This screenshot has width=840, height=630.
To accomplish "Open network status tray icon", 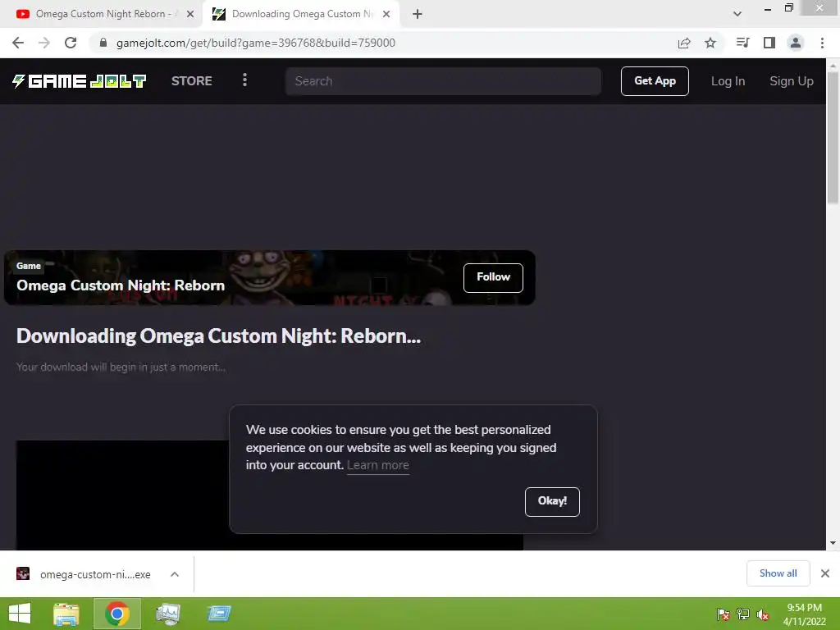I will click(743, 614).
